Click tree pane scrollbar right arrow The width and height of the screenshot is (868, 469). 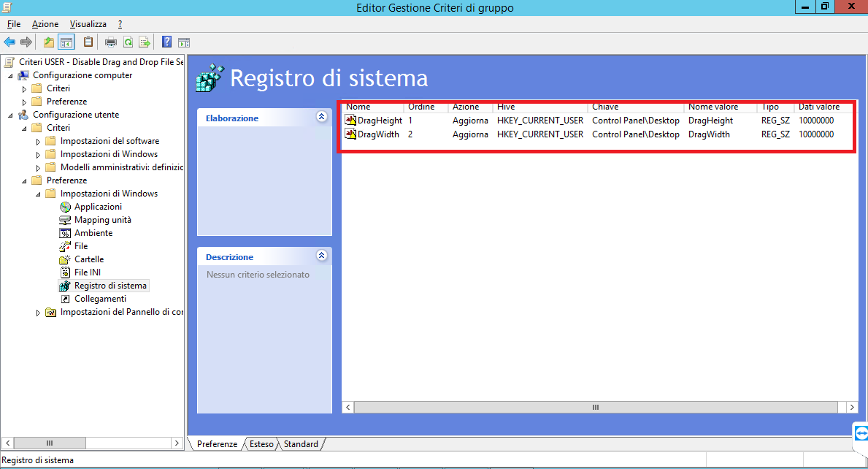[177, 443]
